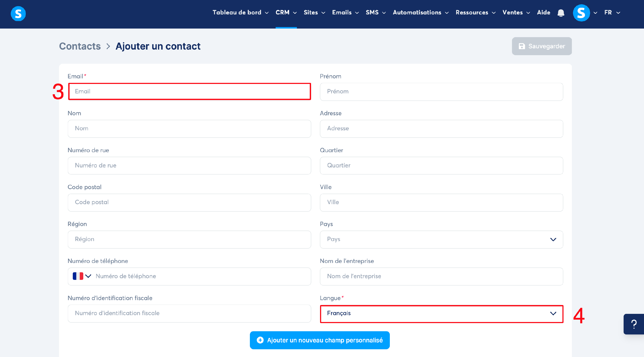
Task: Click the user profile avatar
Action: click(581, 13)
